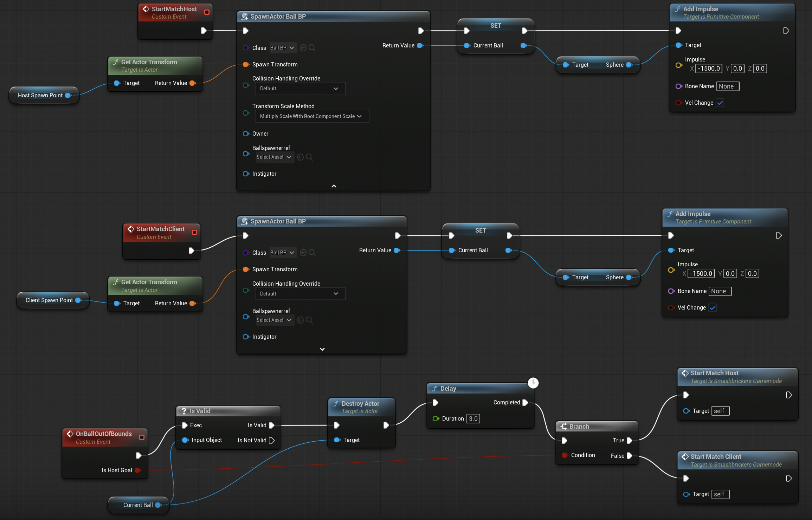
Task: Click lower Add Impulse X value field
Action: pyautogui.click(x=701, y=274)
